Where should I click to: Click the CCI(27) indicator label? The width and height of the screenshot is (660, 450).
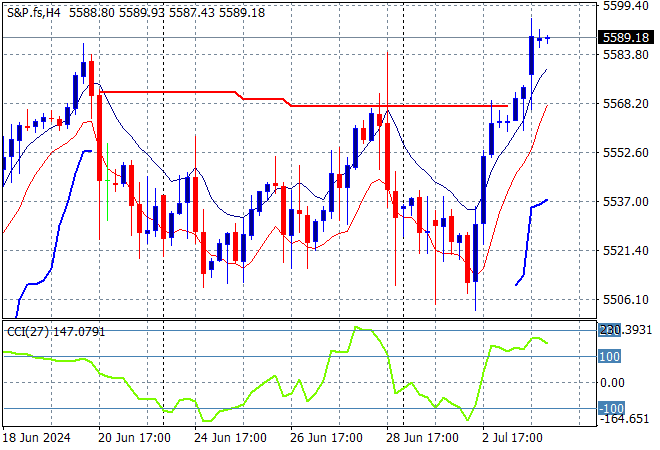click(55, 331)
